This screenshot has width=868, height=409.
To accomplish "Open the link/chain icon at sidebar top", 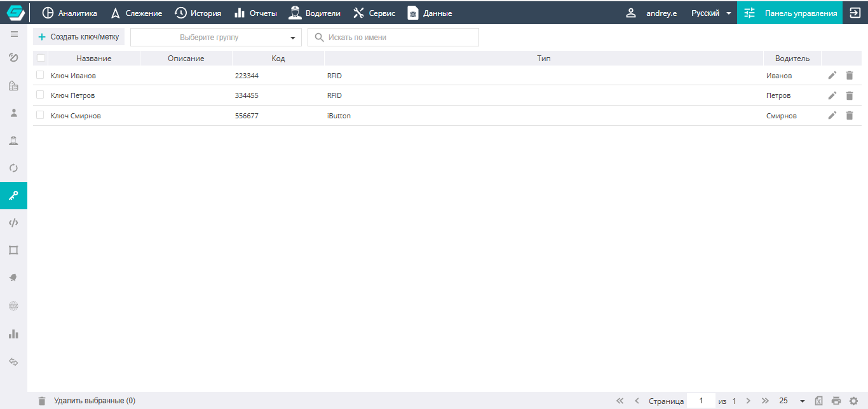I will pyautogui.click(x=13, y=58).
